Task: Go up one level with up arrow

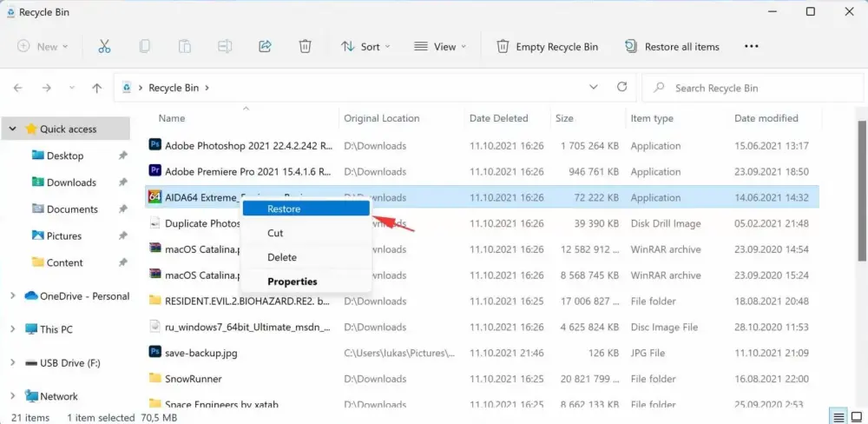Action: 97,88
